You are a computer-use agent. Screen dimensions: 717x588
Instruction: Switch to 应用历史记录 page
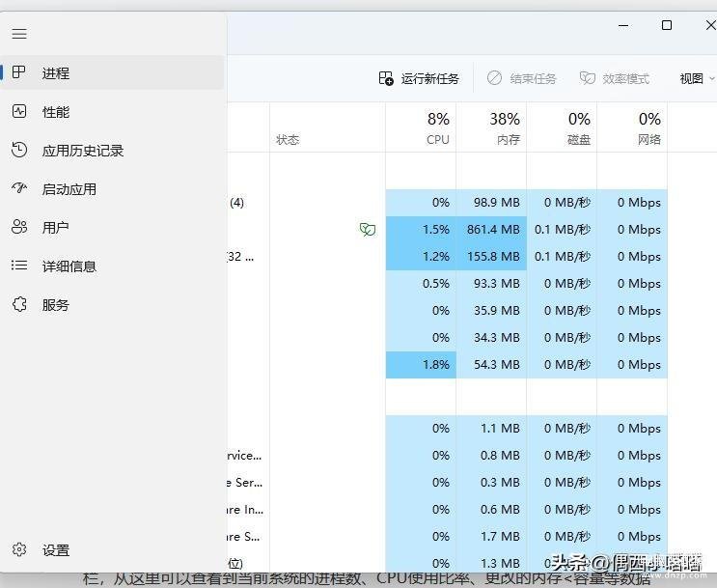tap(83, 151)
